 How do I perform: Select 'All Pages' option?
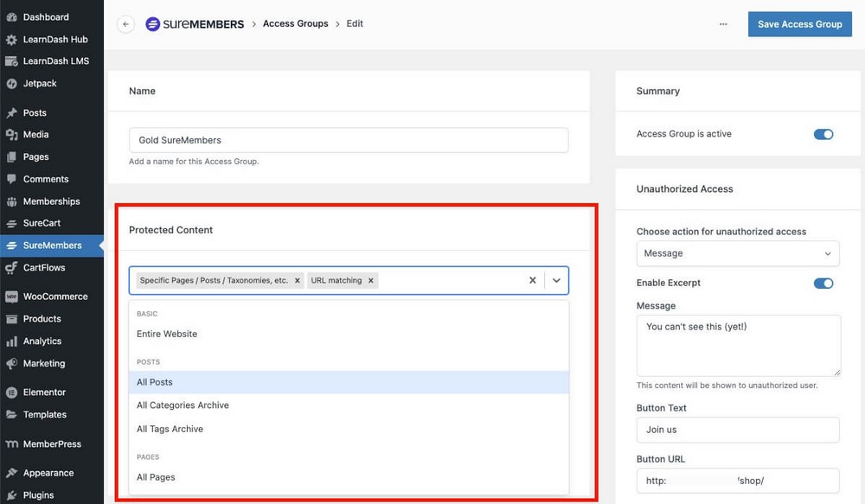pos(349,477)
